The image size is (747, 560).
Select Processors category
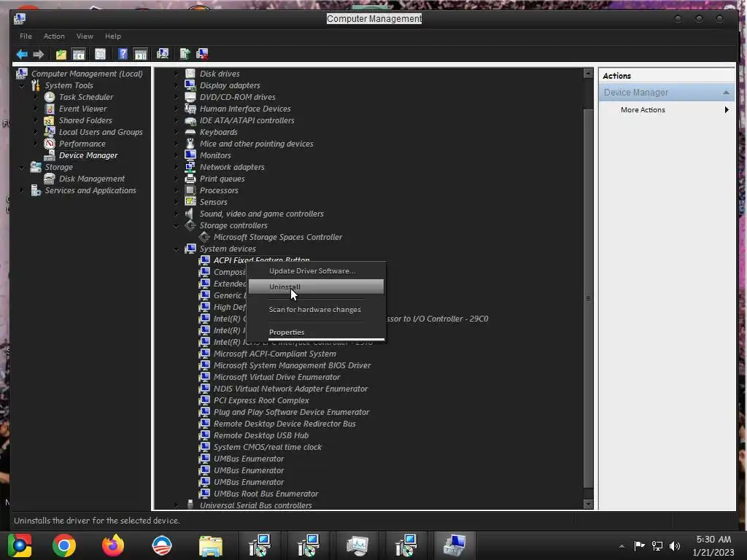click(x=219, y=190)
